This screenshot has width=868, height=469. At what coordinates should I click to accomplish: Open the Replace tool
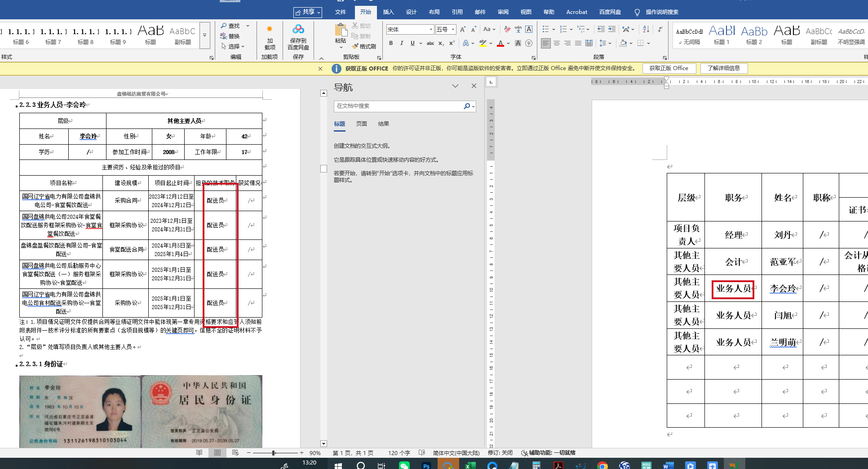pos(230,36)
